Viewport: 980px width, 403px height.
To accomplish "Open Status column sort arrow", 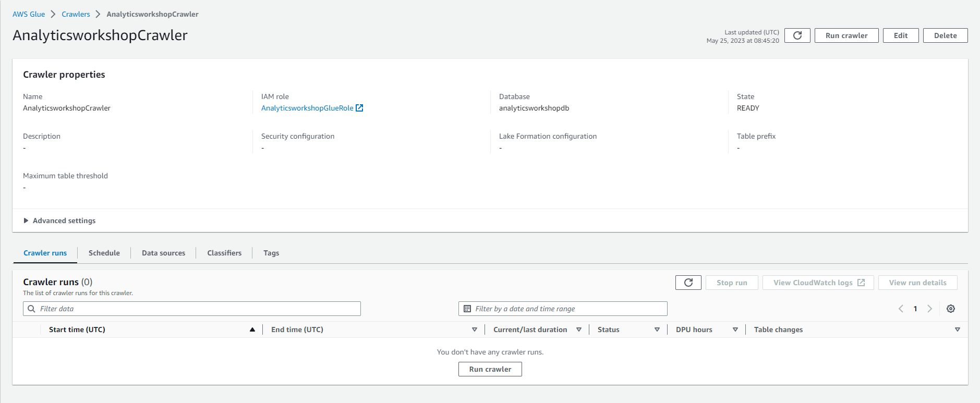I will click(657, 329).
